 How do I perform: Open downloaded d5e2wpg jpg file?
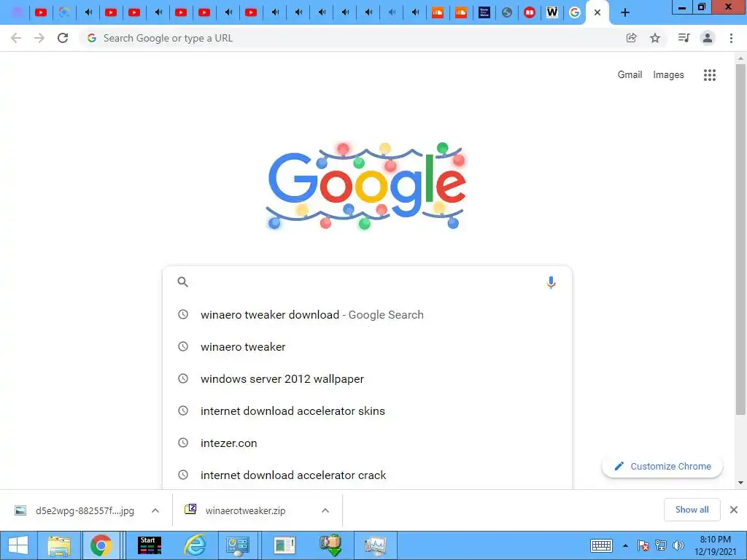[x=75, y=510]
